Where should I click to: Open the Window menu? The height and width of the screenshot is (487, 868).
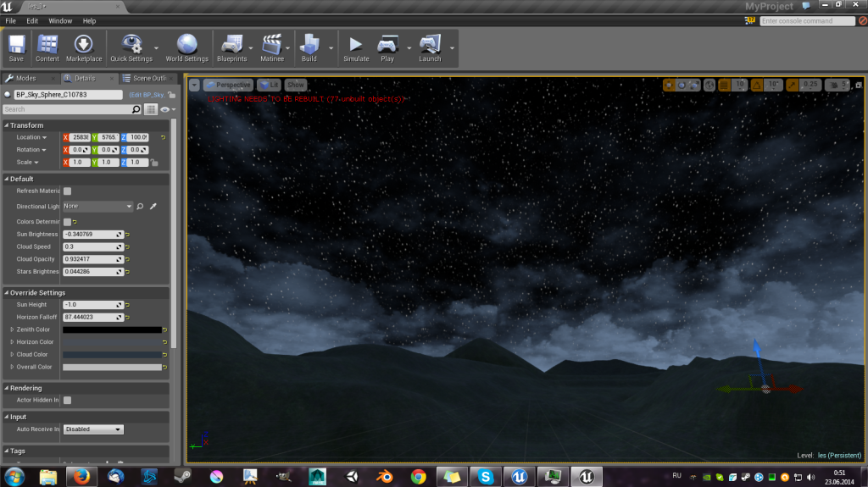[x=60, y=20]
